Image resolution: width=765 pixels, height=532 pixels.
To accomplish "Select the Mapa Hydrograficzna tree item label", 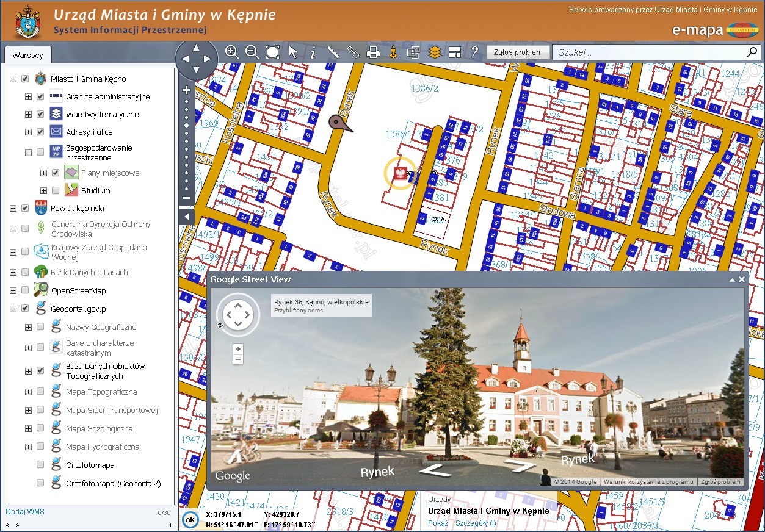I will 103,447.
